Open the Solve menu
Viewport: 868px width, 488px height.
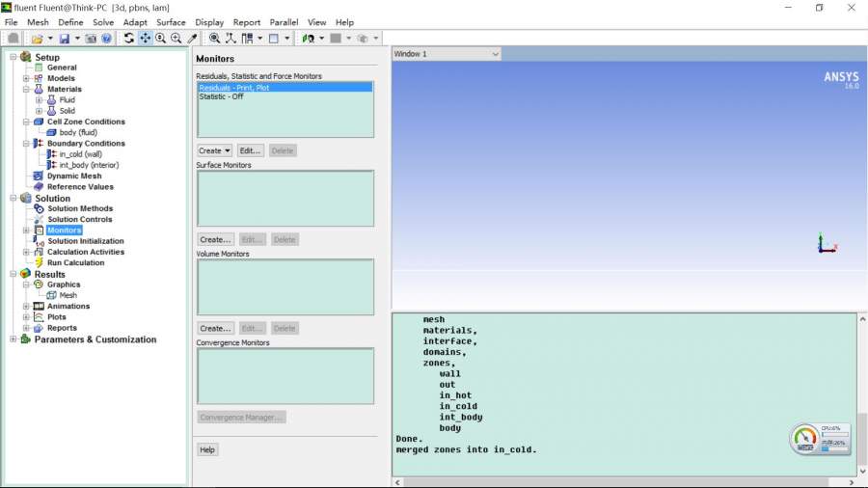[103, 22]
